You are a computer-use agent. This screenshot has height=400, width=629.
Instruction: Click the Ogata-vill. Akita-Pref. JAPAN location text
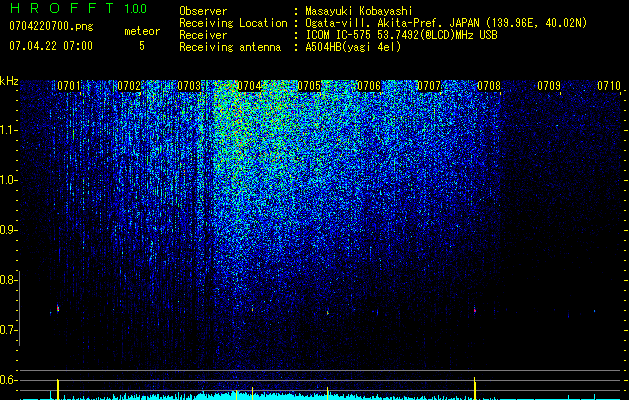pyautogui.click(x=446, y=23)
